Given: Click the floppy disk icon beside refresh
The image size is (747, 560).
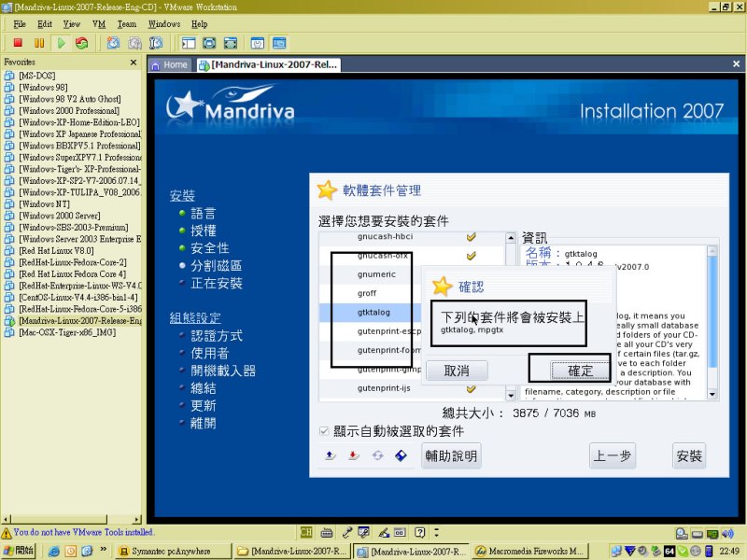Looking at the screenshot, I should coord(402,455).
